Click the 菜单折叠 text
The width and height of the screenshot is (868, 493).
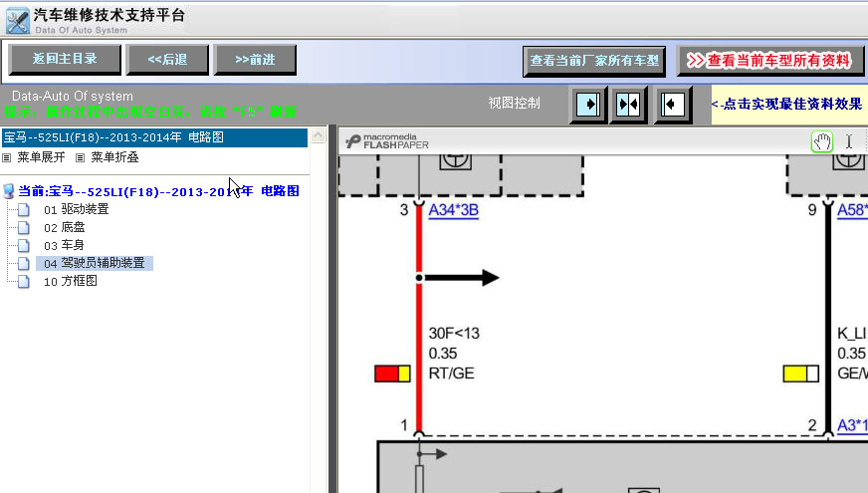point(114,157)
